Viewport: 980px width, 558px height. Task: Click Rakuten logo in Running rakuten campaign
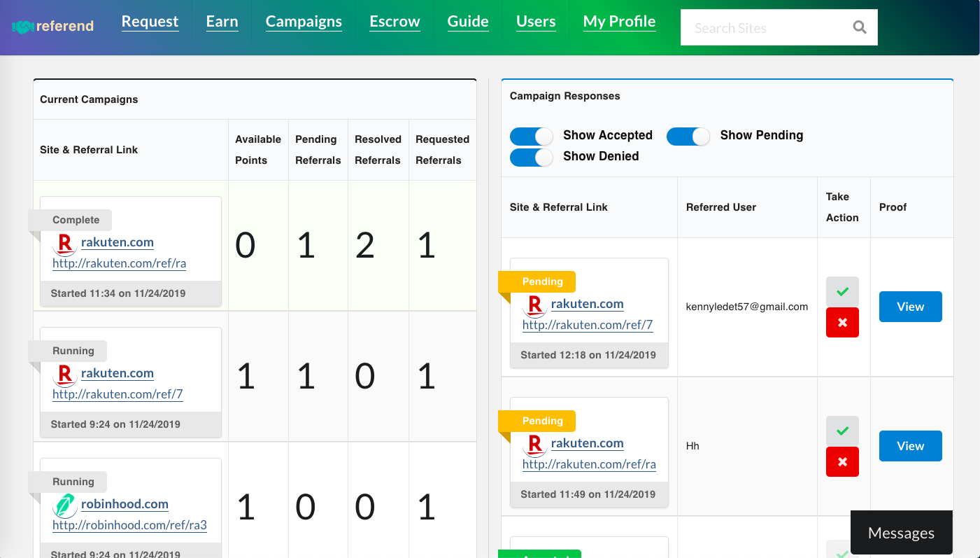click(65, 375)
